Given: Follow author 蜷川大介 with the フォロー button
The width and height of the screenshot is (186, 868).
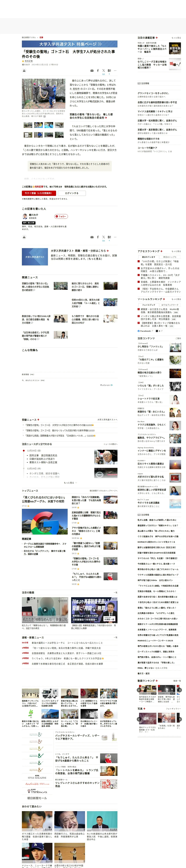Looking at the screenshot, I should pos(61,216).
